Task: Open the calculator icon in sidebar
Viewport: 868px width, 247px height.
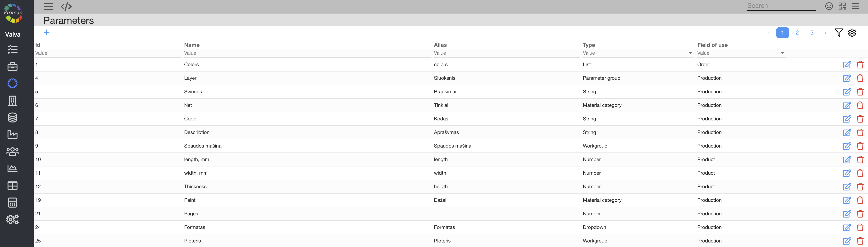Action: (x=13, y=202)
